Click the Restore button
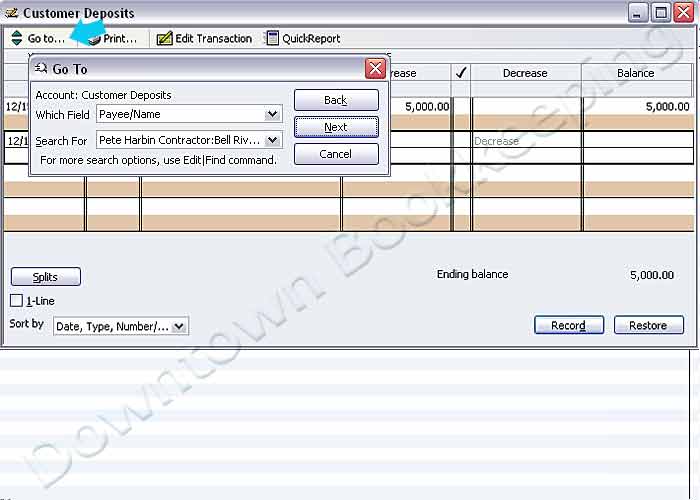 [649, 325]
